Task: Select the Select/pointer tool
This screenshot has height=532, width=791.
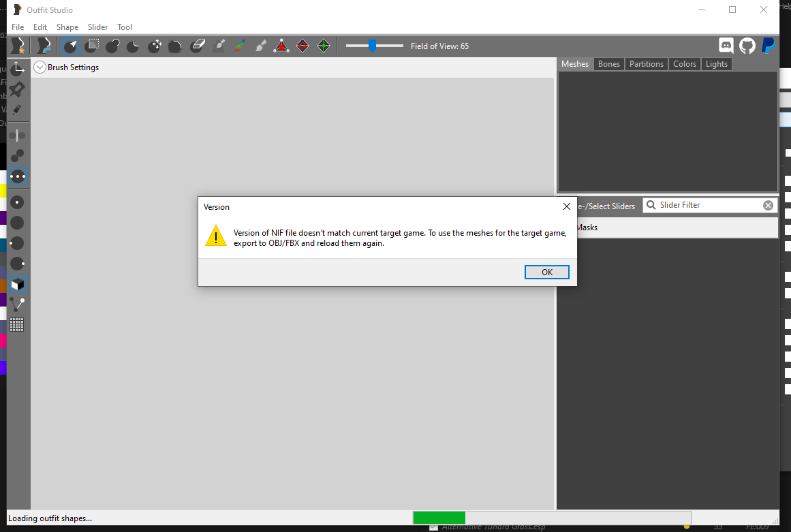Action: (70, 46)
